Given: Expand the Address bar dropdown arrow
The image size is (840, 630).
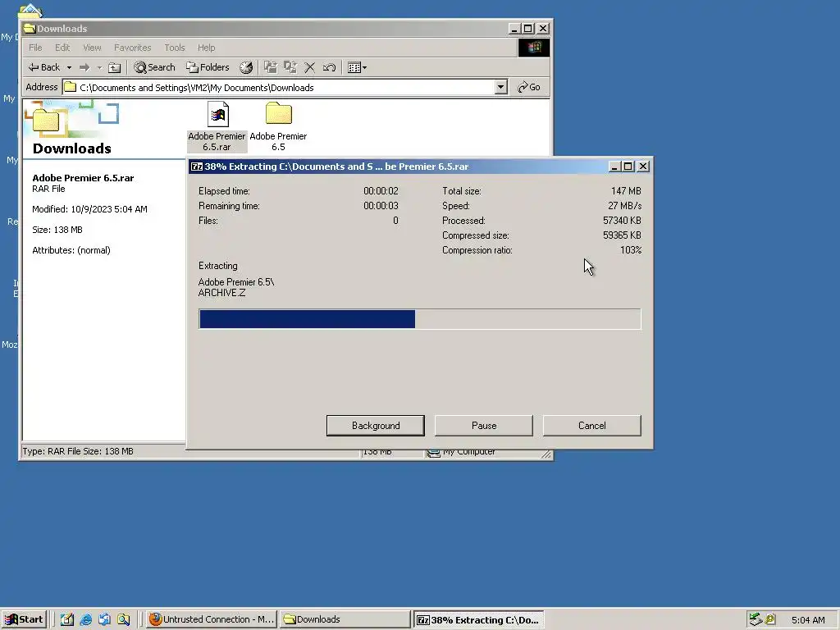Looking at the screenshot, I should [x=501, y=87].
